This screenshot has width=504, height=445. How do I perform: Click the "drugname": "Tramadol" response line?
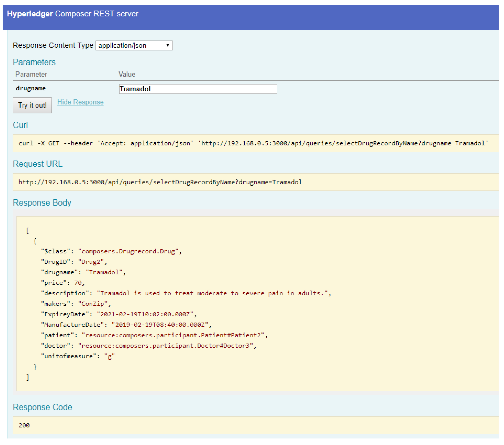point(83,272)
